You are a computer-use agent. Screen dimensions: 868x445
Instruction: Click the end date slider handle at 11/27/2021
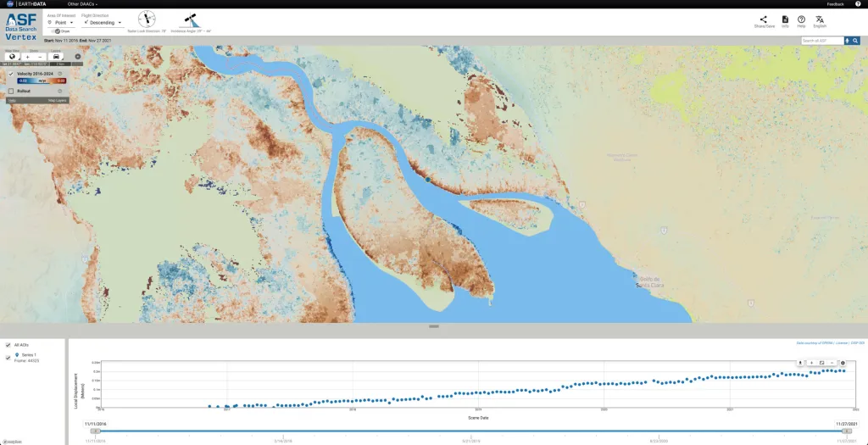click(846, 431)
